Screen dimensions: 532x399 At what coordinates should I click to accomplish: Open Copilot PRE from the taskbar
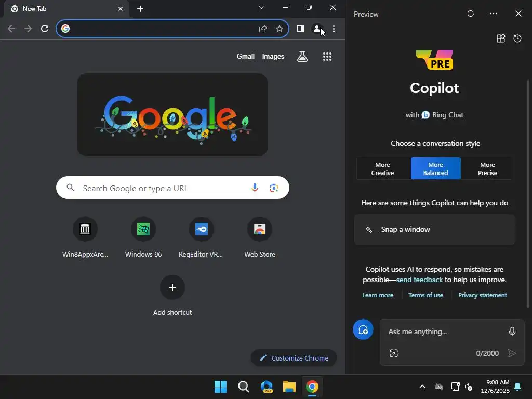(x=267, y=387)
